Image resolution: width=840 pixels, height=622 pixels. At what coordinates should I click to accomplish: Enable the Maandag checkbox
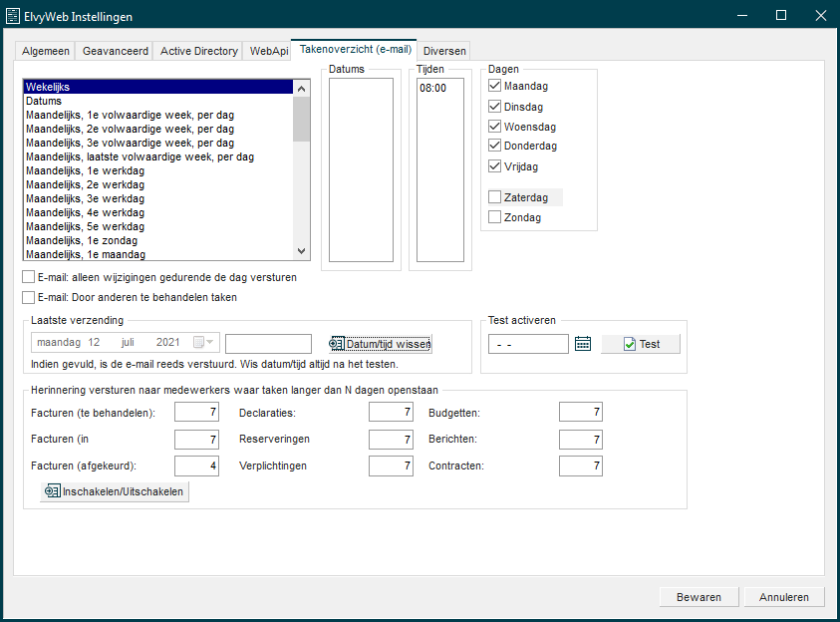click(494, 86)
